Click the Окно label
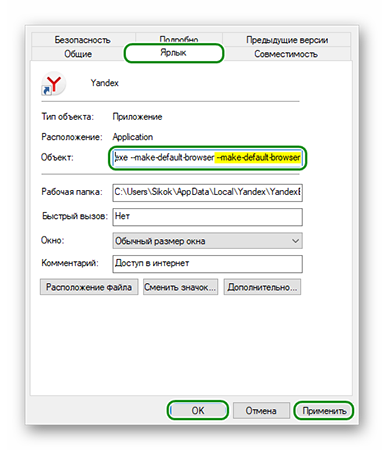The image size is (384, 450). click(x=52, y=240)
